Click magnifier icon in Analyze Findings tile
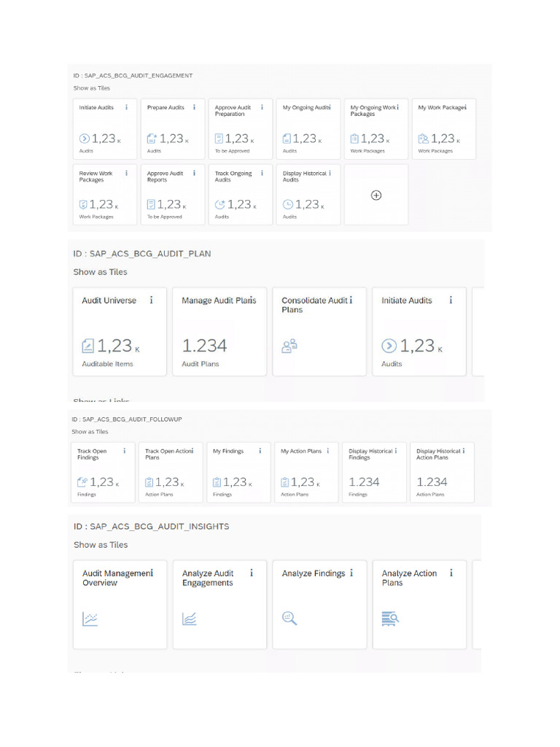Image resolution: width=560 pixels, height=747 pixels. click(289, 619)
